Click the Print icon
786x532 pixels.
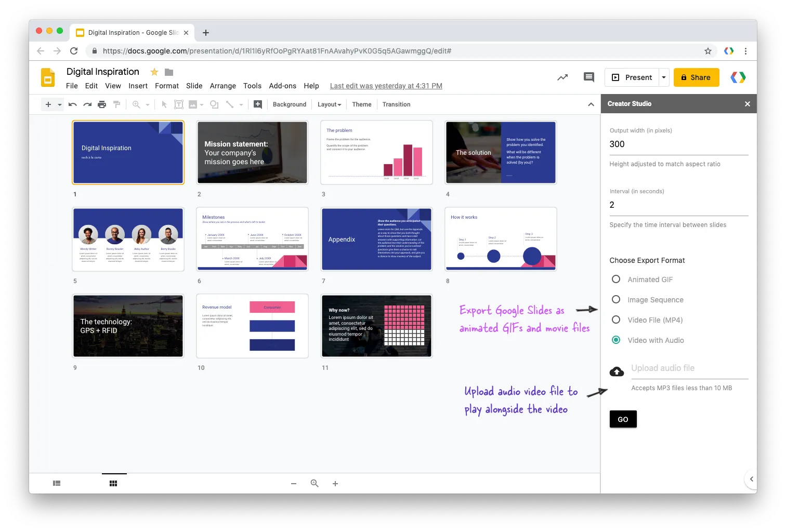click(102, 104)
